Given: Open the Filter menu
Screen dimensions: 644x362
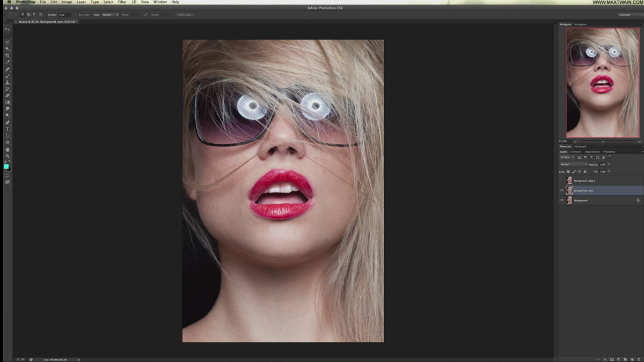Looking at the screenshot, I should pyautogui.click(x=122, y=2).
